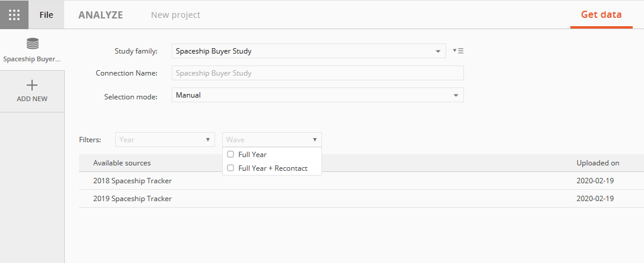Sort by the Uploaded on column header

pyautogui.click(x=598, y=163)
